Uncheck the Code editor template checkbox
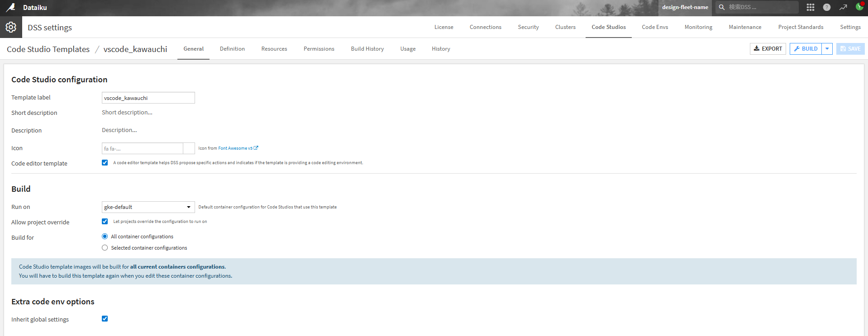Image resolution: width=868 pixels, height=336 pixels. coord(105,163)
